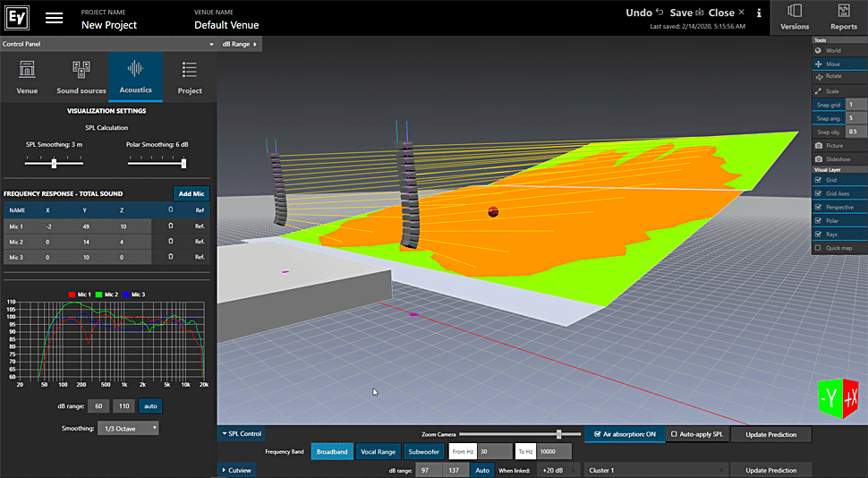Open the Reports panel

[843, 17]
